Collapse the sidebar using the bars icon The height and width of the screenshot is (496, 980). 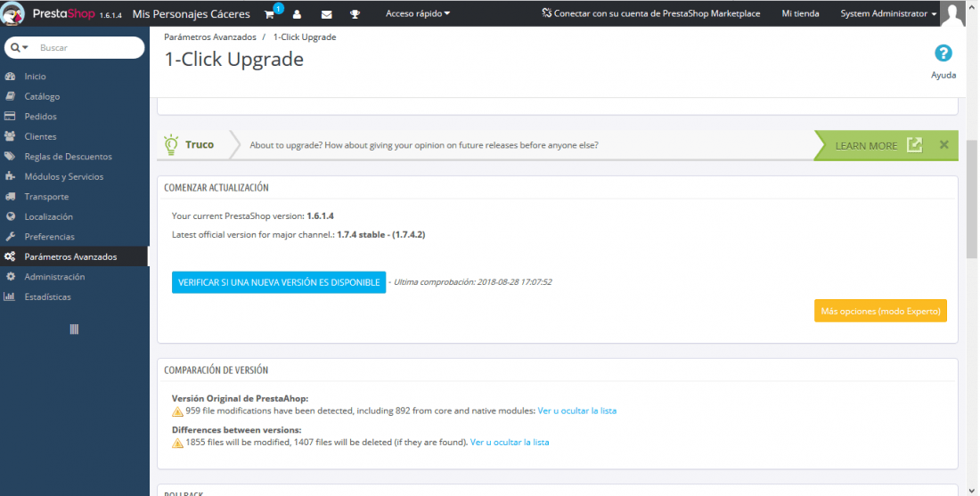click(x=74, y=329)
